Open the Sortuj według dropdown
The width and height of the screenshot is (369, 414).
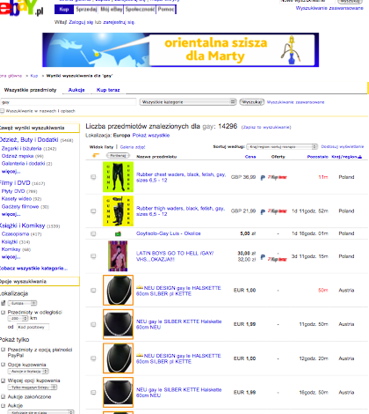pos(282,147)
